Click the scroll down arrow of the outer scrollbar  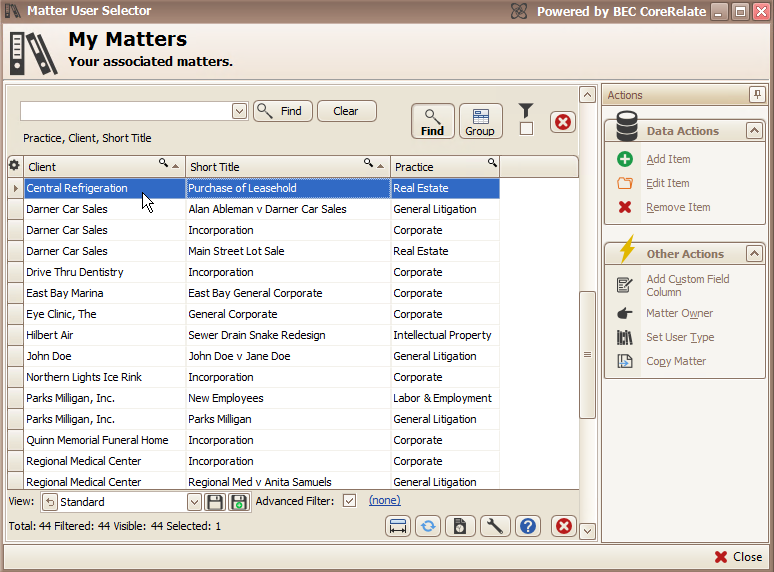[587, 532]
